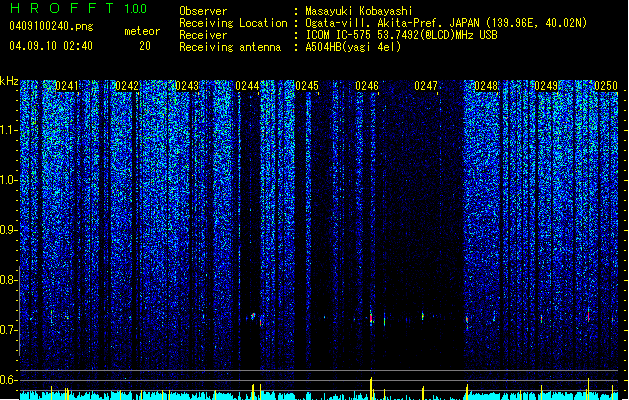Click the 0.6 kHz axis tick label
629x400 pixels.
[x=9, y=380]
